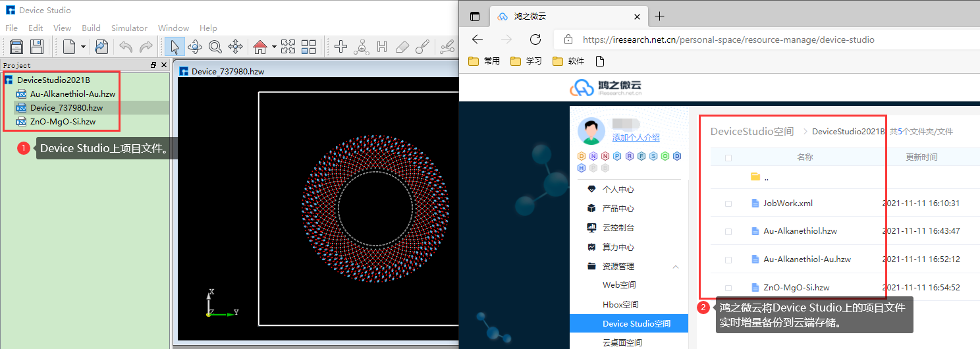The image size is (980, 349).
Task: Click the browser address bar URL
Action: (x=728, y=40)
